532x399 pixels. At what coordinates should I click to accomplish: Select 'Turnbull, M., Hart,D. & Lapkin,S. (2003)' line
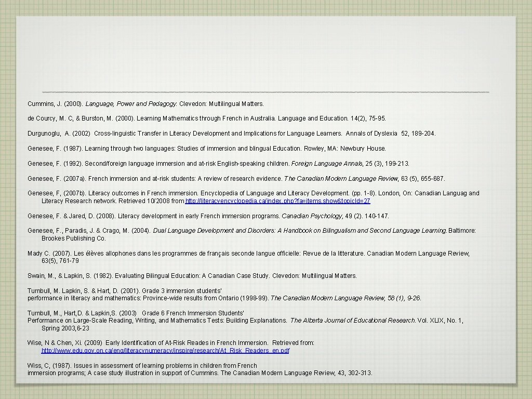click(x=136, y=313)
